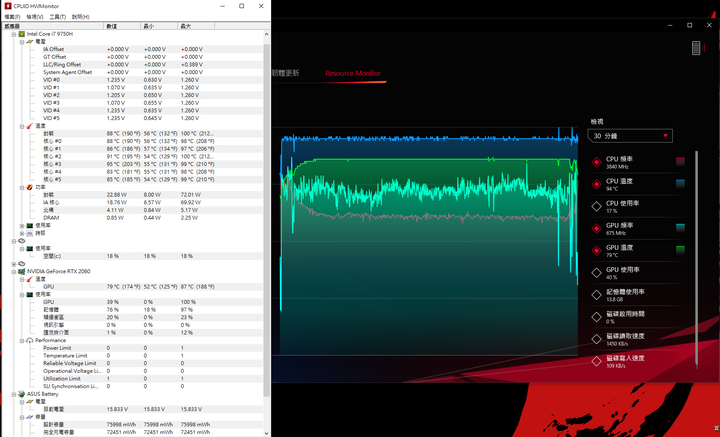Image resolution: width=720 pixels, height=437 pixels.
Task: Open the 說明(H) menu in HWMonitor
Action: (80, 17)
